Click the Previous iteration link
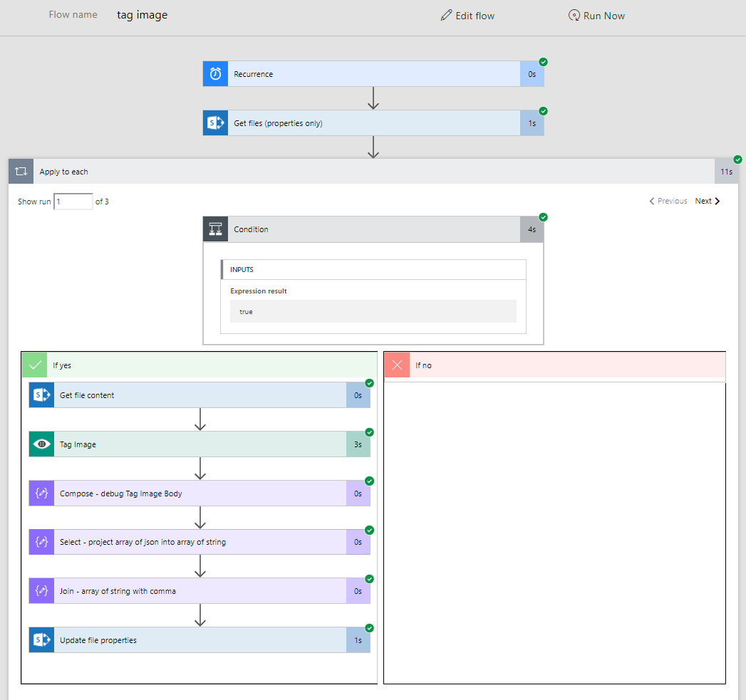 click(668, 202)
